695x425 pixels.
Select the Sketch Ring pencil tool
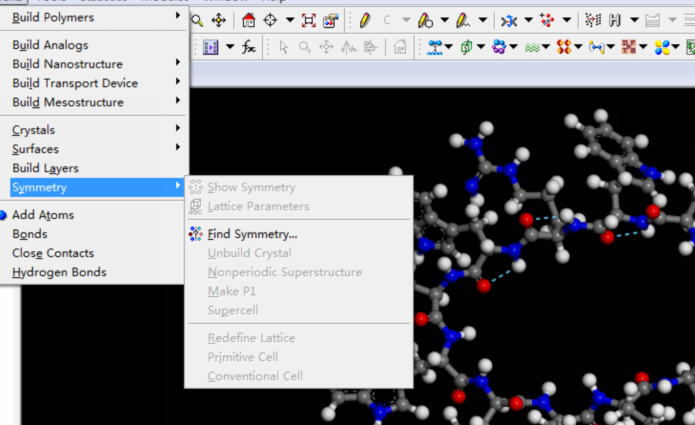click(425, 20)
